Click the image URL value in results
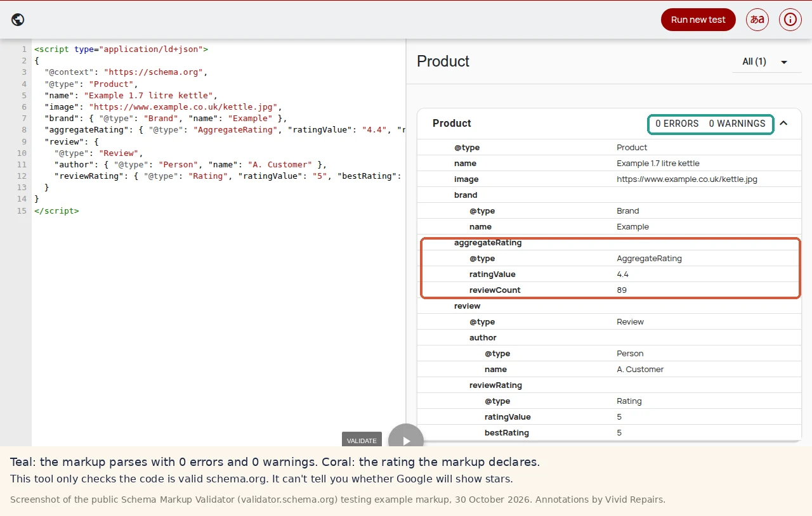The width and height of the screenshot is (812, 516). point(687,179)
